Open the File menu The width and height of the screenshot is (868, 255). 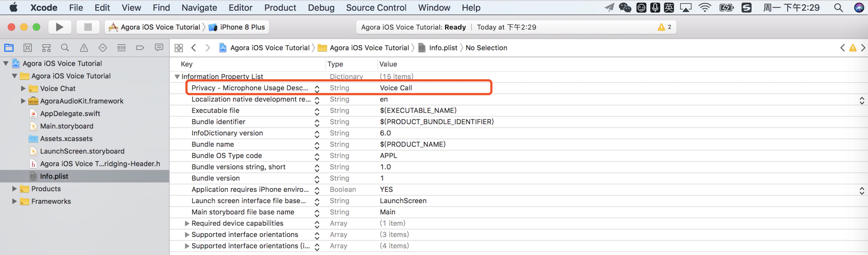click(x=76, y=7)
